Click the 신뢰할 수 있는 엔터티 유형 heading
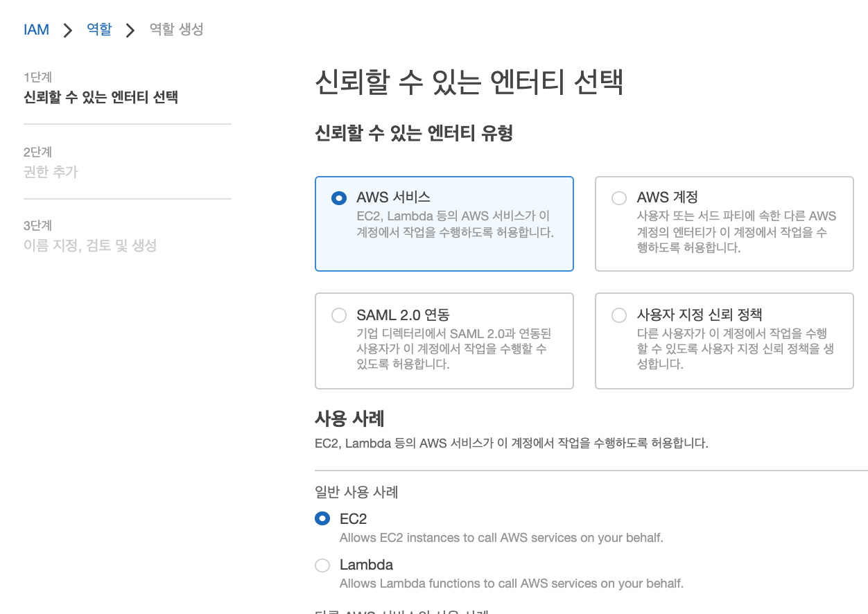Image resolution: width=868 pixels, height=614 pixels. (x=414, y=133)
